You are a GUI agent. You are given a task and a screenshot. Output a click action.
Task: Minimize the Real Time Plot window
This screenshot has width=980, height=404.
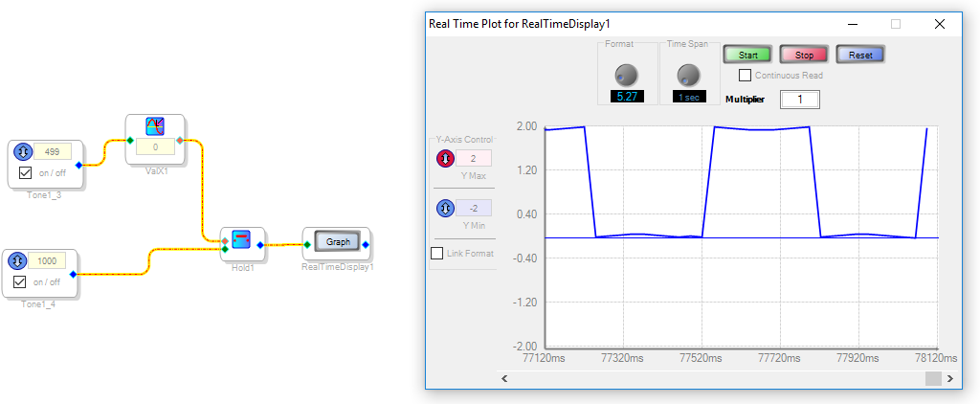tap(853, 24)
